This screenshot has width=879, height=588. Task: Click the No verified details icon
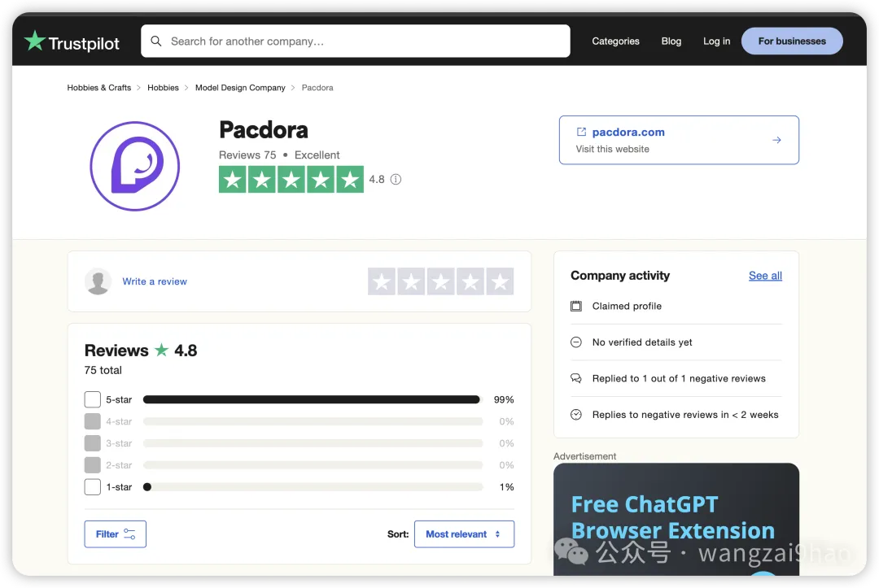pos(575,342)
